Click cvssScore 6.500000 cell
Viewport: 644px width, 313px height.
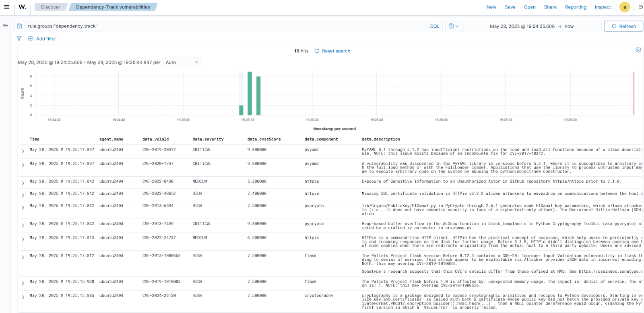(x=257, y=238)
